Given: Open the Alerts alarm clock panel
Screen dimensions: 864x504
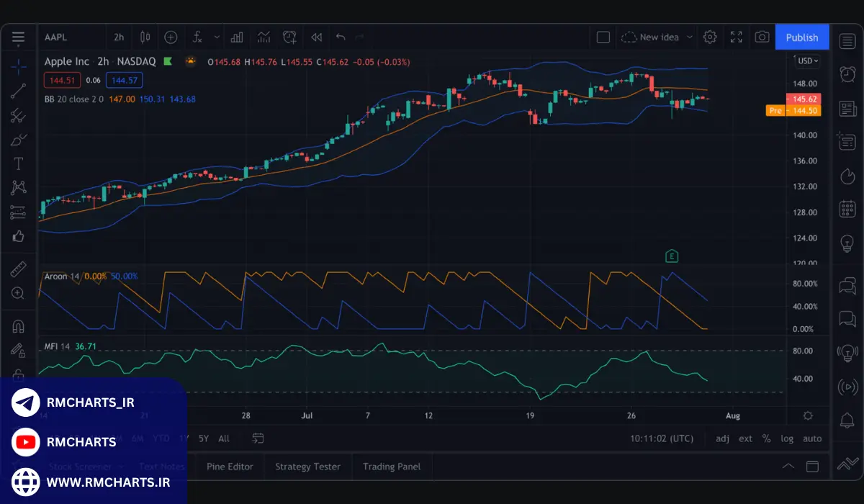Looking at the screenshot, I should pos(847,74).
